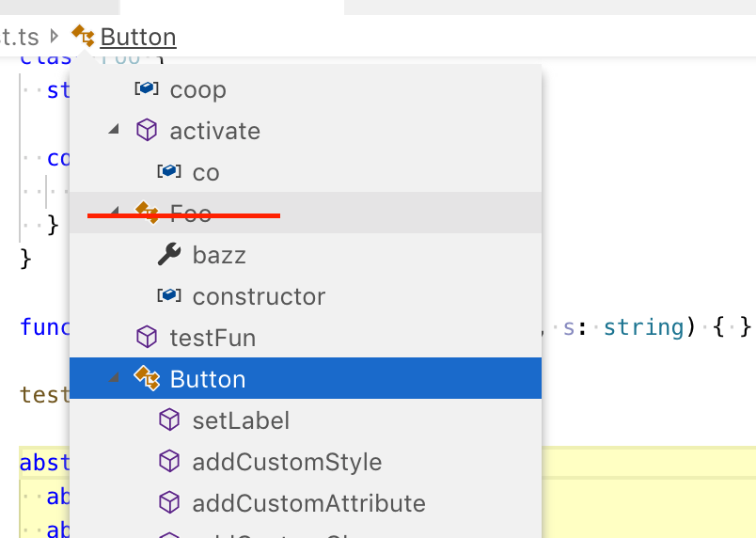
Task: Click the cube icon beside addCustomStyle
Action: [169, 461]
